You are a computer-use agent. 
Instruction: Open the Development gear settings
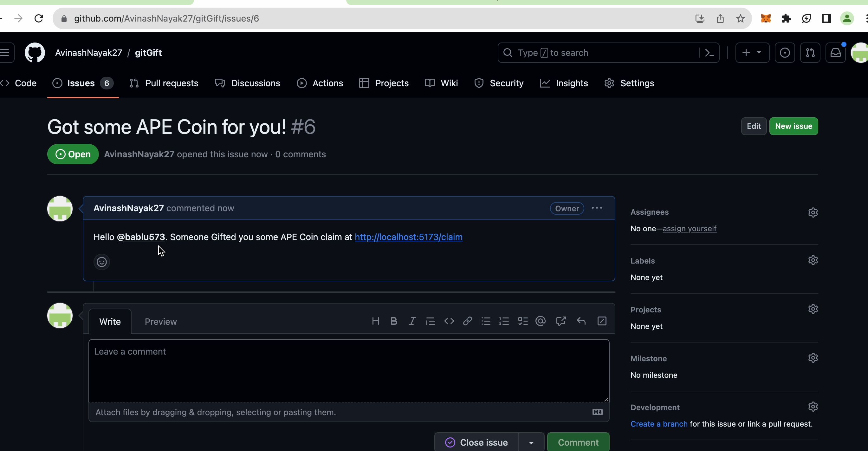pyautogui.click(x=813, y=407)
